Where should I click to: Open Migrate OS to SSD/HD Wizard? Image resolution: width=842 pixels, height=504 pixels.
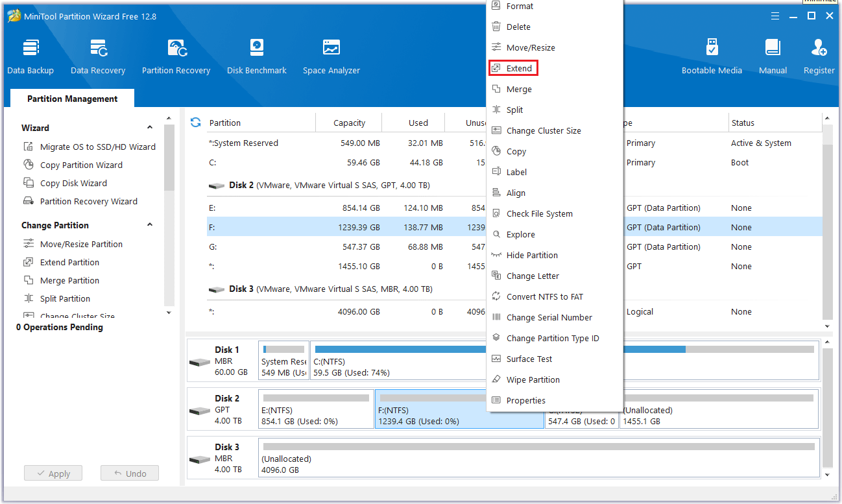tap(97, 147)
